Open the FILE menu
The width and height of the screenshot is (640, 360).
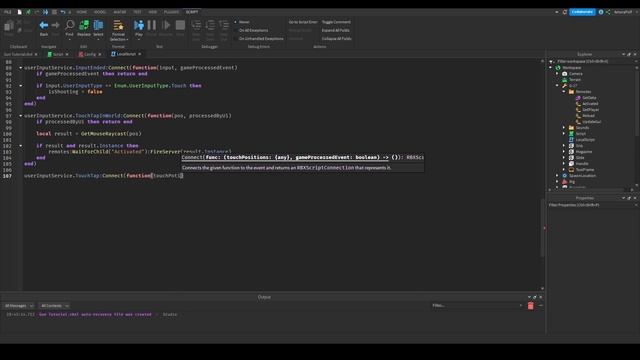(x=8, y=12)
